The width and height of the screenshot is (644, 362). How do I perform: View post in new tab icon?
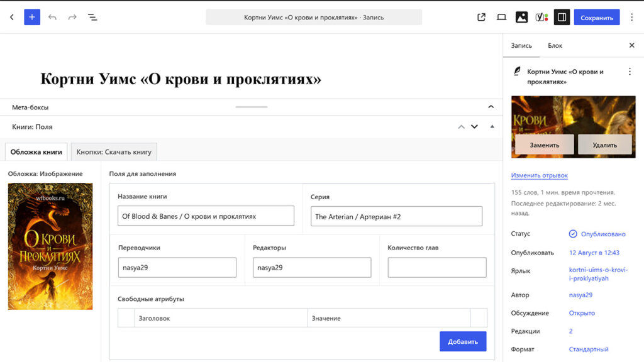click(x=481, y=17)
